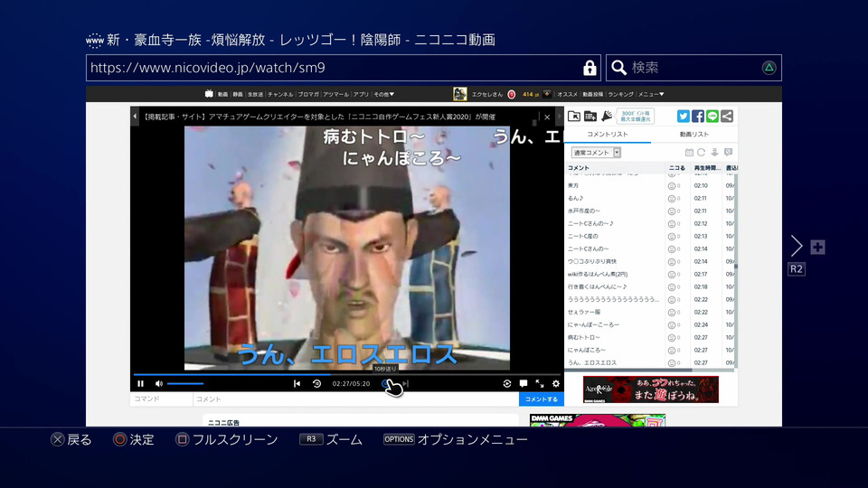This screenshot has width=868, height=488.
Task: Nicoru the にゃーんぽーこーろー comment
Action: tap(672, 325)
